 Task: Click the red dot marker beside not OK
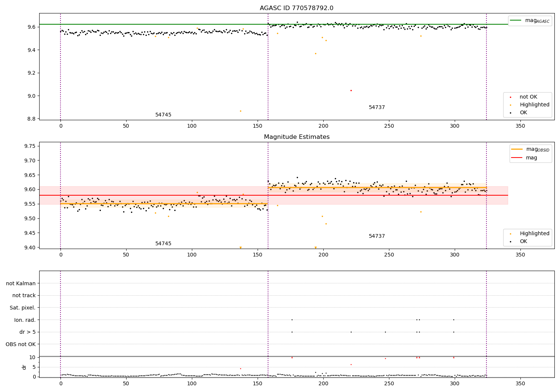(x=510, y=97)
